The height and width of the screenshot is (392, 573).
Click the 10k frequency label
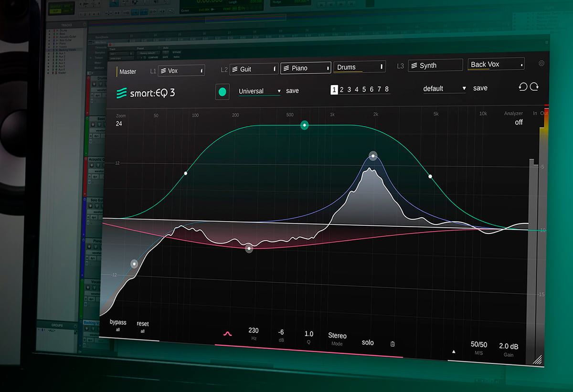click(x=483, y=114)
